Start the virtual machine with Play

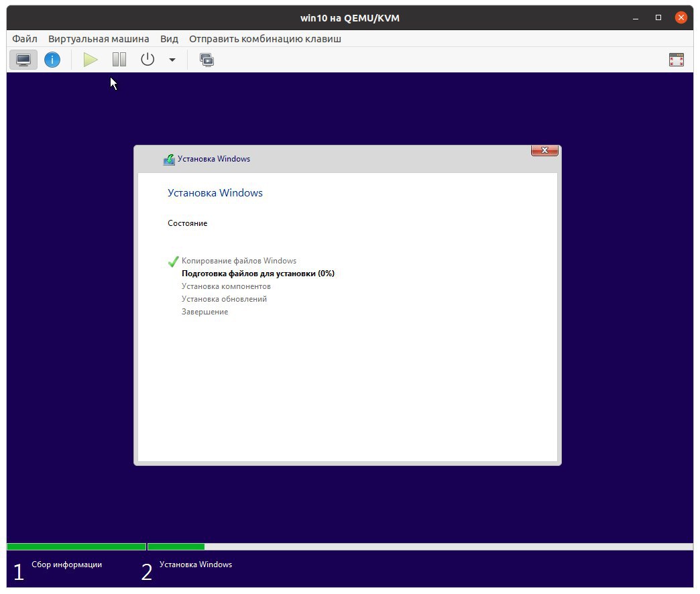[x=91, y=60]
